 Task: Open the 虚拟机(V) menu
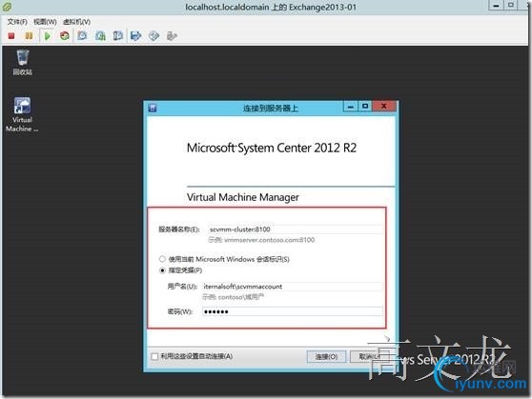tap(76, 22)
